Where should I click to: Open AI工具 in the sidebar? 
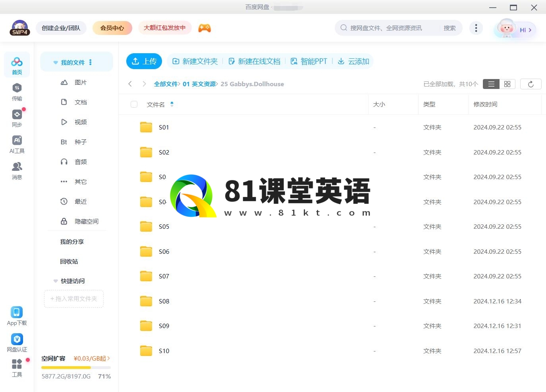click(17, 144)
